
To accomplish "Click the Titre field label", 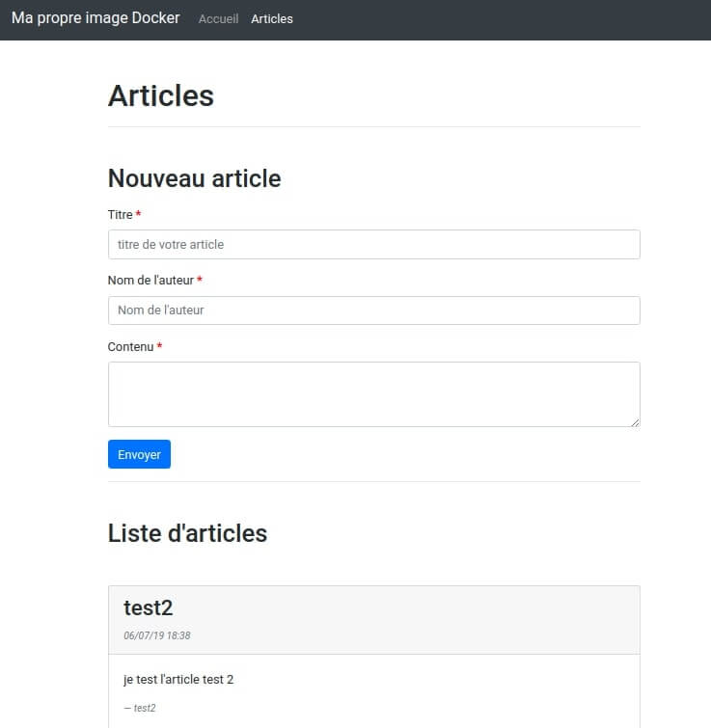I will click(120, 215).
